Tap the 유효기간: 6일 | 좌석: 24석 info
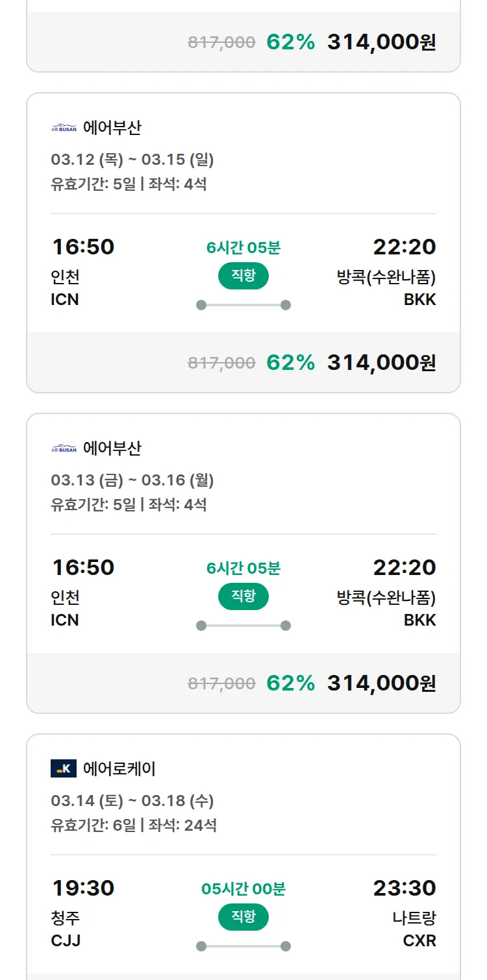This screenshot has width=487, height=980. pos(134,826)
